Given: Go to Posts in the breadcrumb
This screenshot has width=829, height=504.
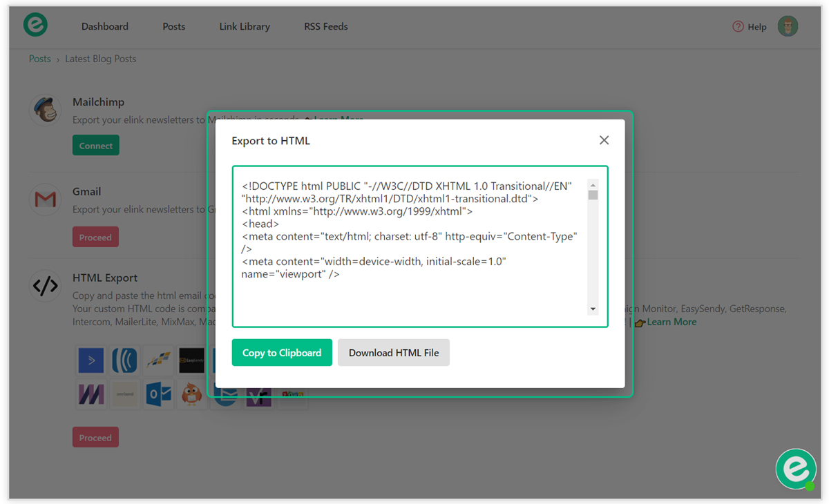Looking at the screenshot, I should pyautogui.click(x=40, y=59).
